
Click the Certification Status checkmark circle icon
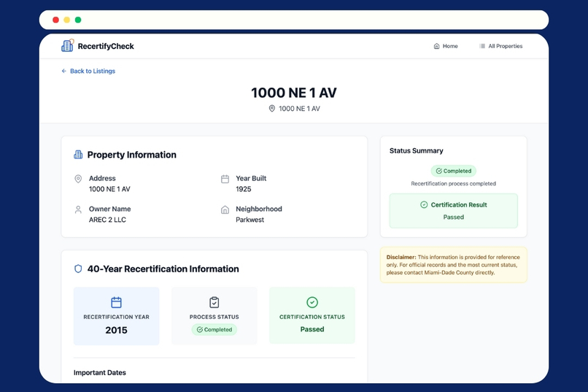click(x=312, y=302)
